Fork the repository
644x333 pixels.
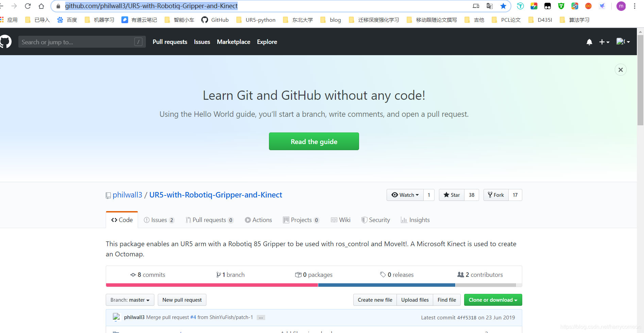click(x=496, y=195)
